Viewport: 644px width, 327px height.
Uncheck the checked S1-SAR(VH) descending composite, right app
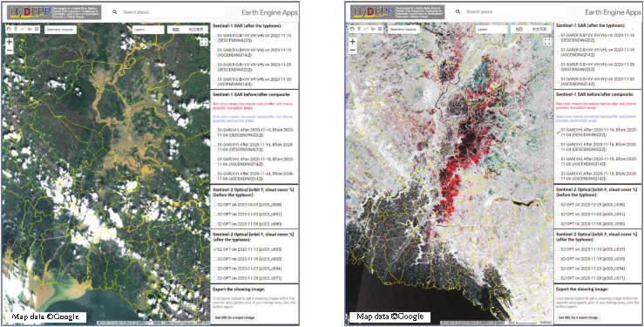point(558,132)
